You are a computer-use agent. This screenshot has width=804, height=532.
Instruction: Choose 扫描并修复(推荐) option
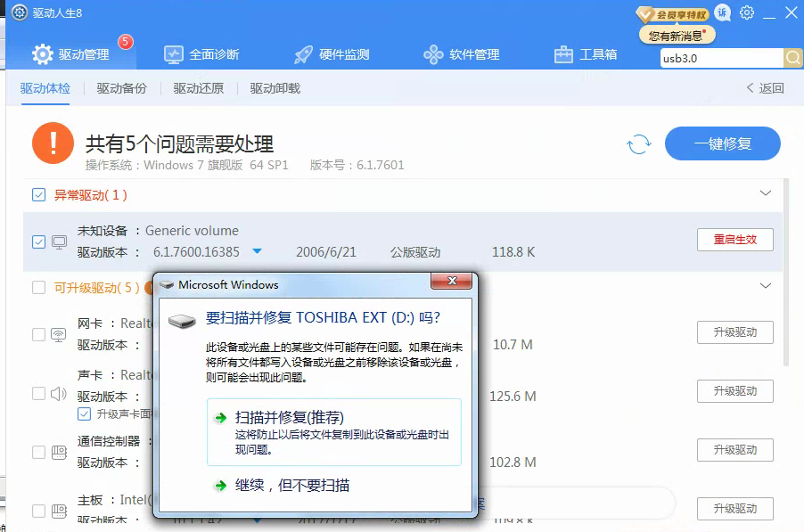click(333, 432)
